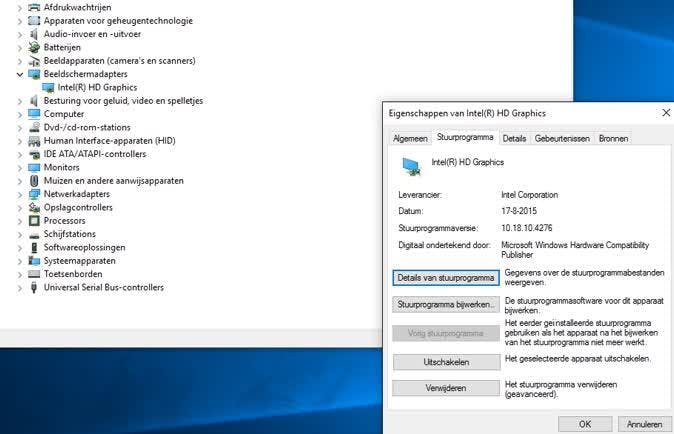Click the driver version 10.18.10.4276
Viewport: 674px width, 434px height.
[x=527, y=228]
